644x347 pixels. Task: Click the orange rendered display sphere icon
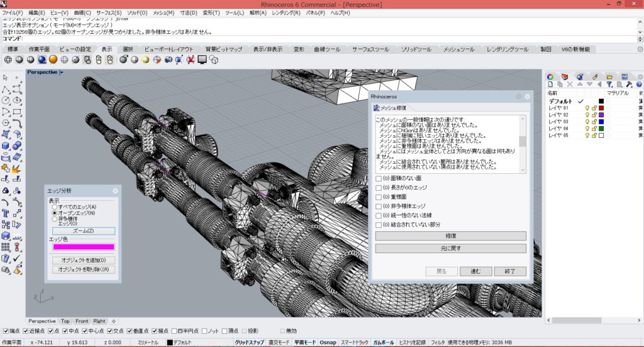(x=53, y=60)
